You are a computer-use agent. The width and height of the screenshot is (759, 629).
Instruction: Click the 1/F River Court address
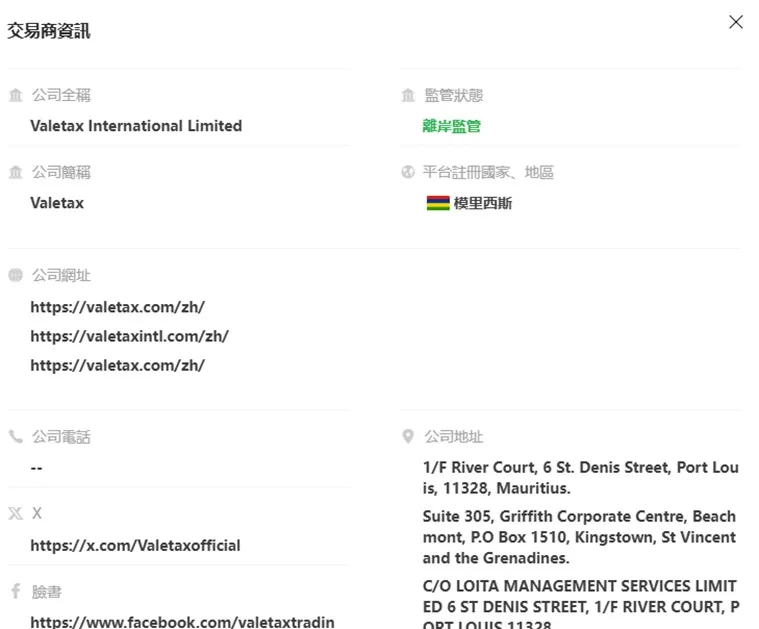click(580, 477)
